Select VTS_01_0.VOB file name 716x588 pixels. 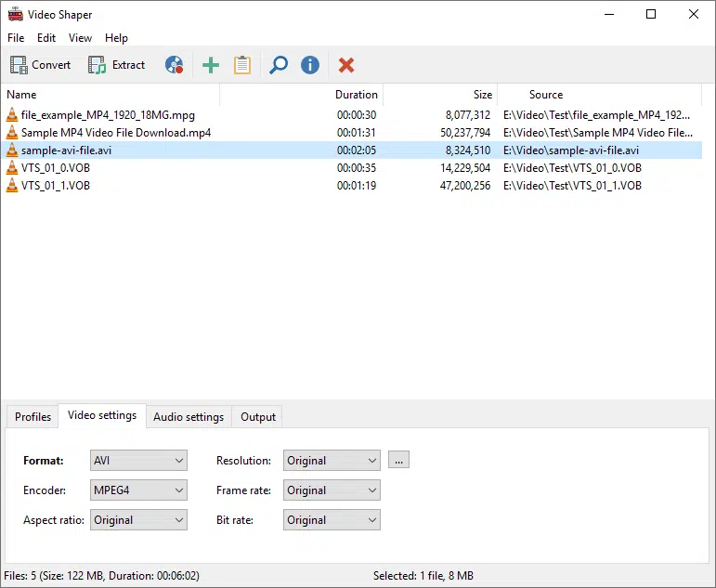coord(55,168)
